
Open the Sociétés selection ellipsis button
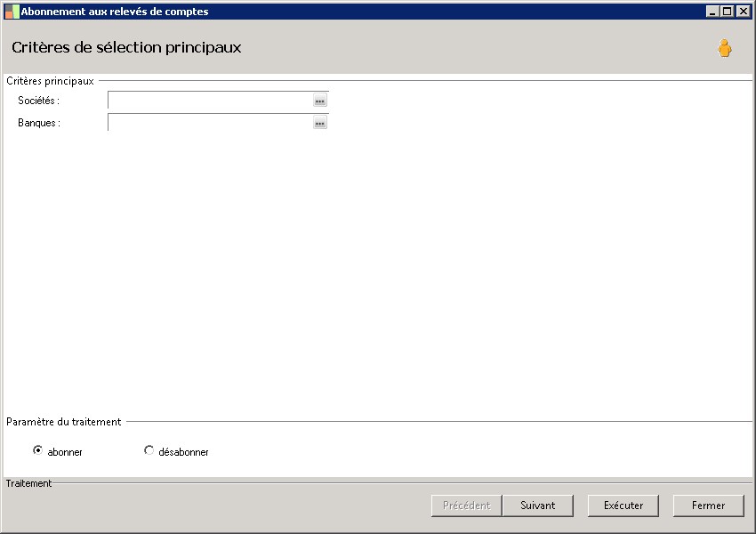click(319, 101)
